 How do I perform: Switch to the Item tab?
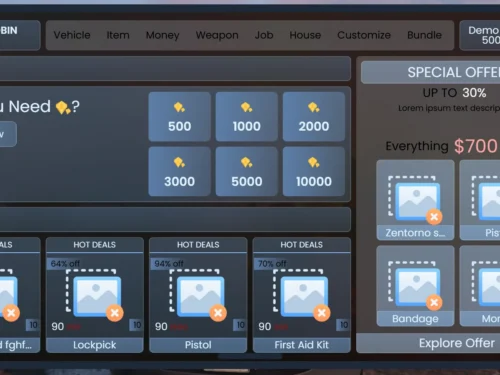click(118, 35)
